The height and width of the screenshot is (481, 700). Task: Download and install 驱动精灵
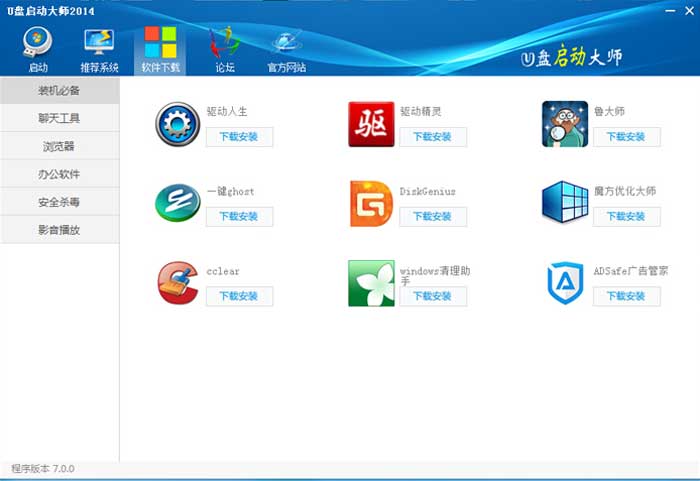(433, 137)
